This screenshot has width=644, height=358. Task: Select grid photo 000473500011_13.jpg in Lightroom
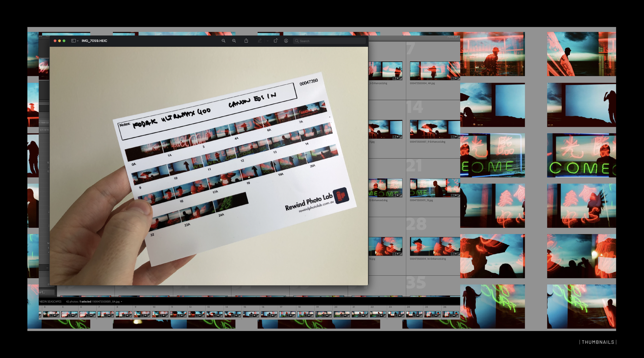(435, 188)
